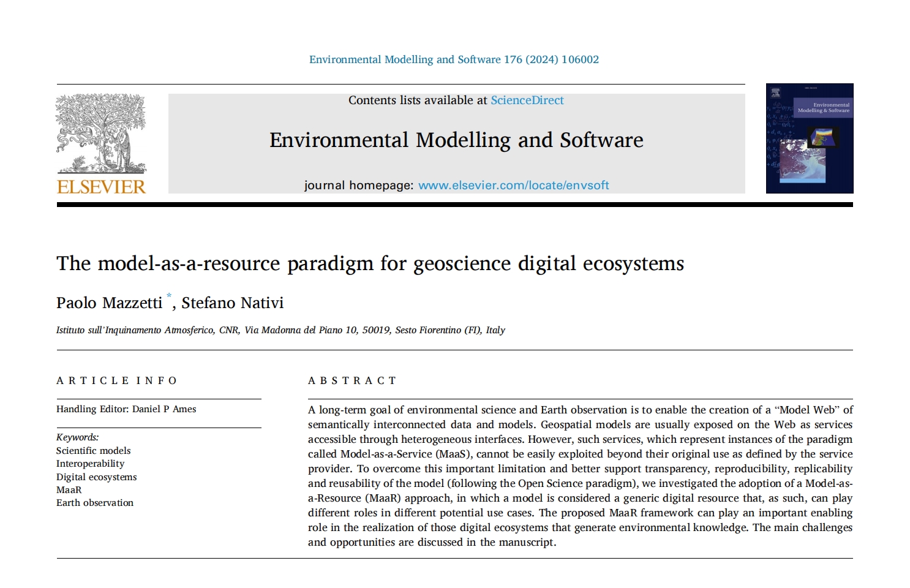Click keyword 'Earth observation'
The width and height of the screenshot is (910, 588).
point(95,503)
